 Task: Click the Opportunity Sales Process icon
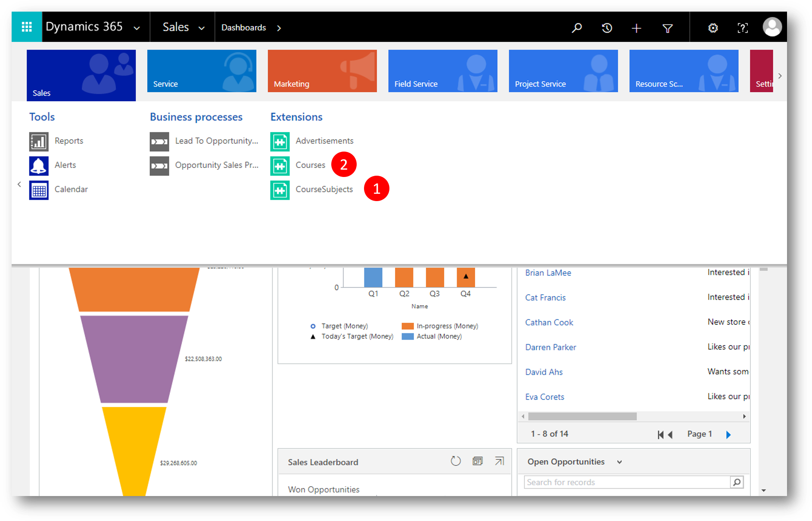pyautogui.click(x=159, y=165)
